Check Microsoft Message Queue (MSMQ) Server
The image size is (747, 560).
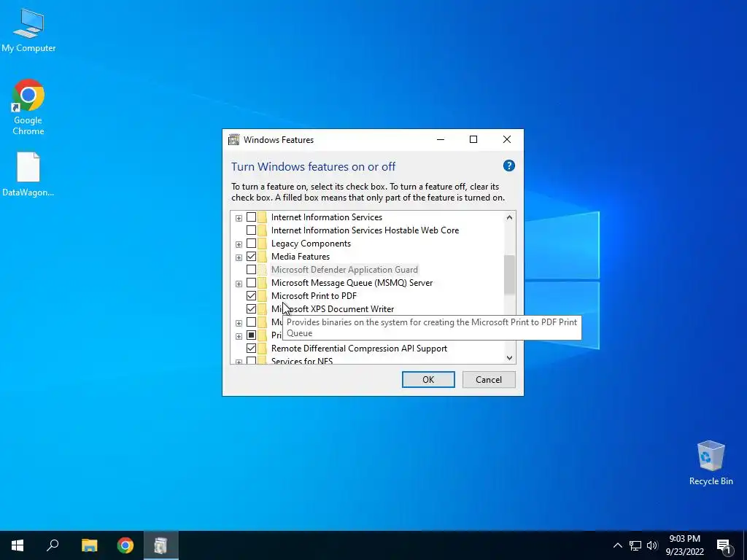click(x=251, y=283)
